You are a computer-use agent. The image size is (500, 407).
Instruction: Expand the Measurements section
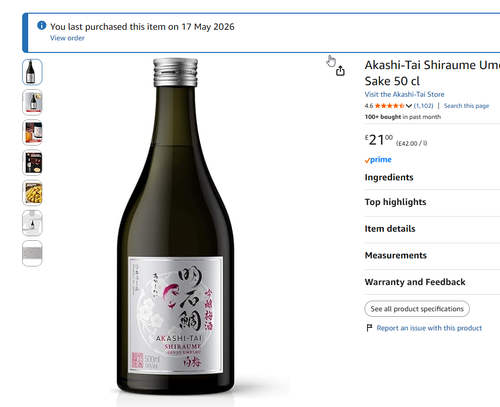coord(432,255)
